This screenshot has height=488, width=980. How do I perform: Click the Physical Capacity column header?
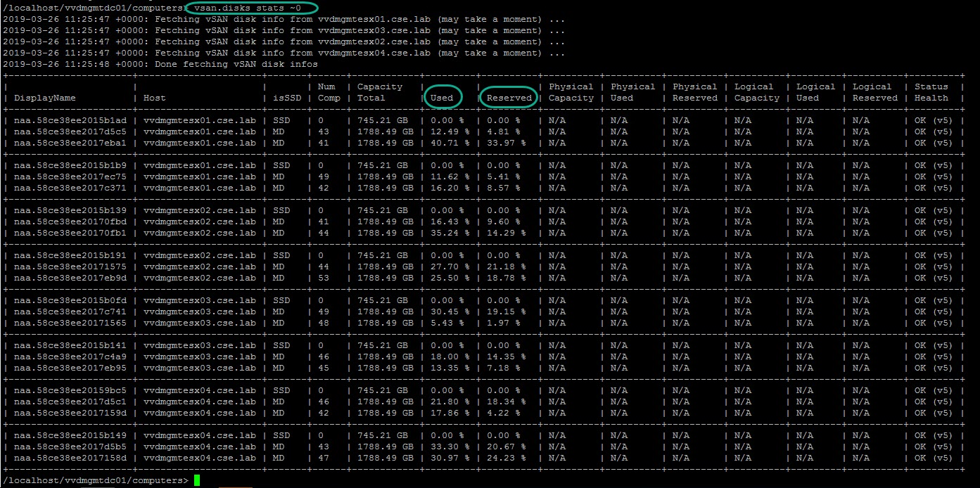(571, 93)
